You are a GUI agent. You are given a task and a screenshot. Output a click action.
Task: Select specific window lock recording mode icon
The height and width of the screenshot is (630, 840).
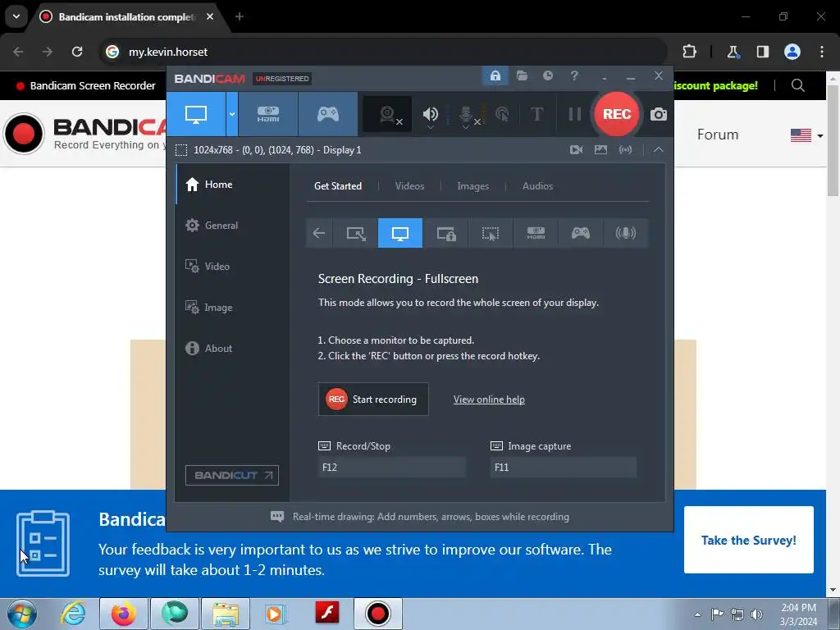[445, 233]
